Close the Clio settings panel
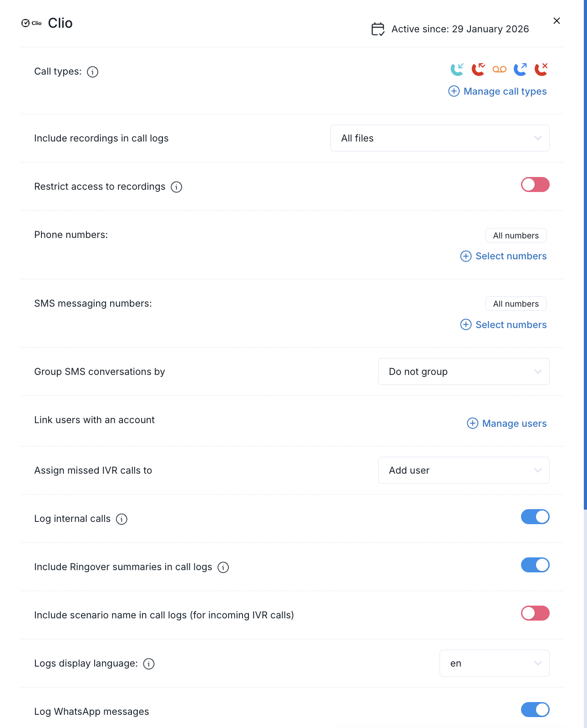 [x=557, y=21]
